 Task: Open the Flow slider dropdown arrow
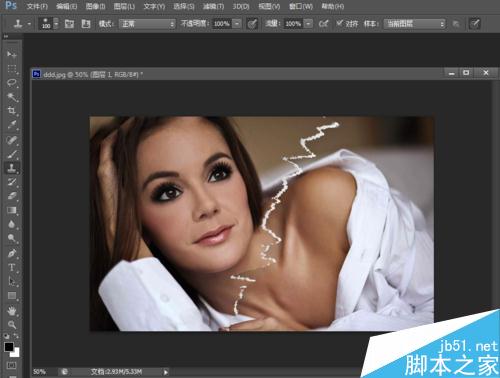coord(309,24)
